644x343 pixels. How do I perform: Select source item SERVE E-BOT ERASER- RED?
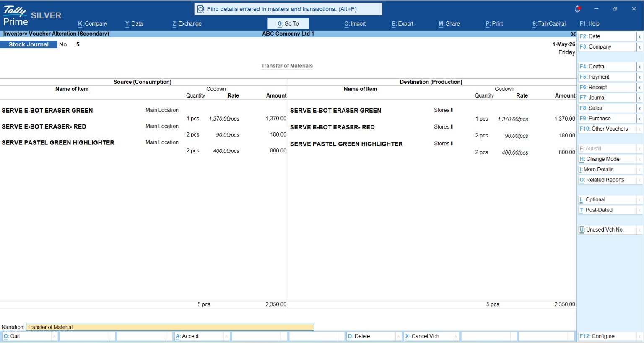(44, 126)
